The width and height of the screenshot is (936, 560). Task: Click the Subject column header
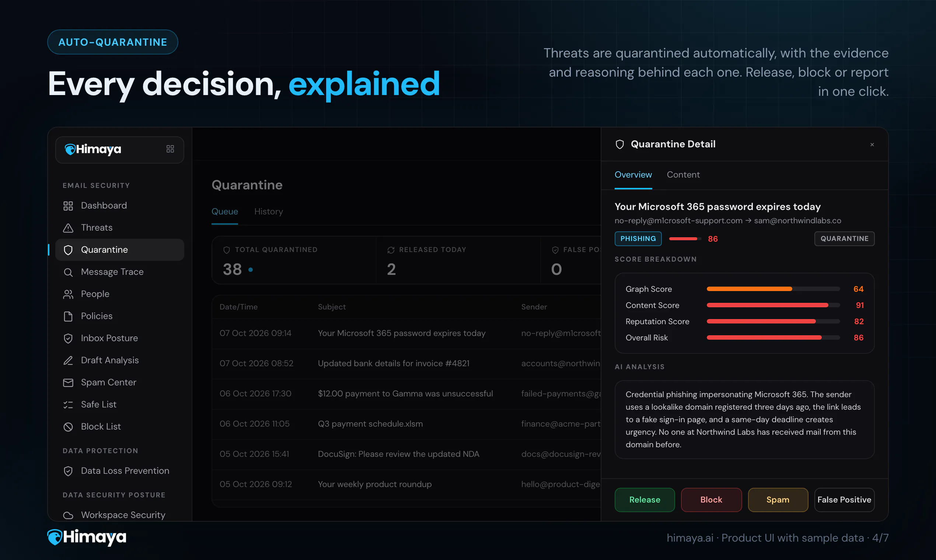(332, 307)
